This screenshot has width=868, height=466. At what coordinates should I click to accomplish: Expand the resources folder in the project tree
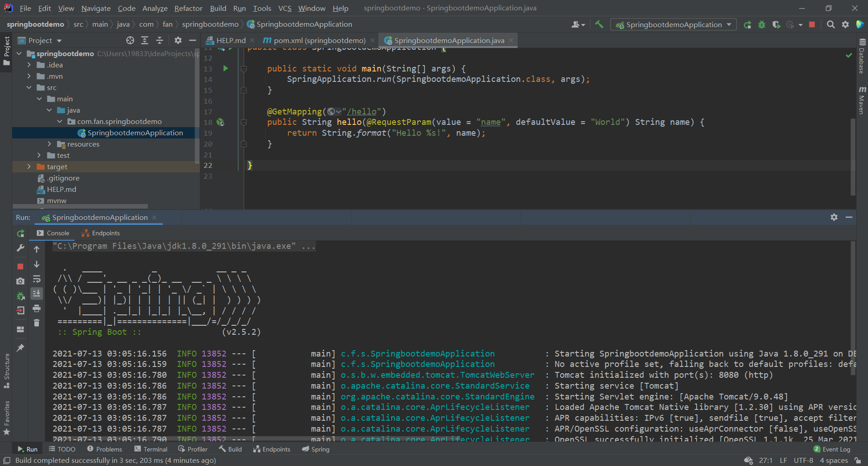pyautogui.click(x=49, y=144)
